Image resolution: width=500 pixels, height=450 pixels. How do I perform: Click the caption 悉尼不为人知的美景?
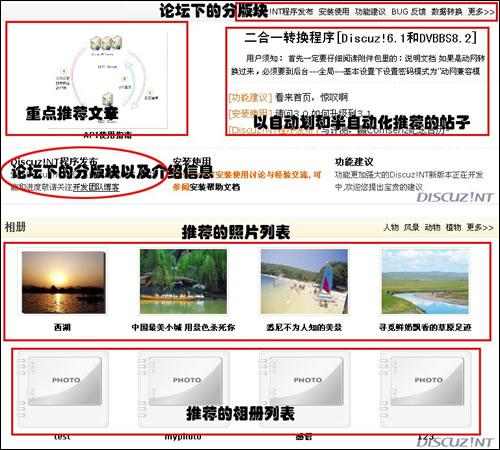point(304,327)
